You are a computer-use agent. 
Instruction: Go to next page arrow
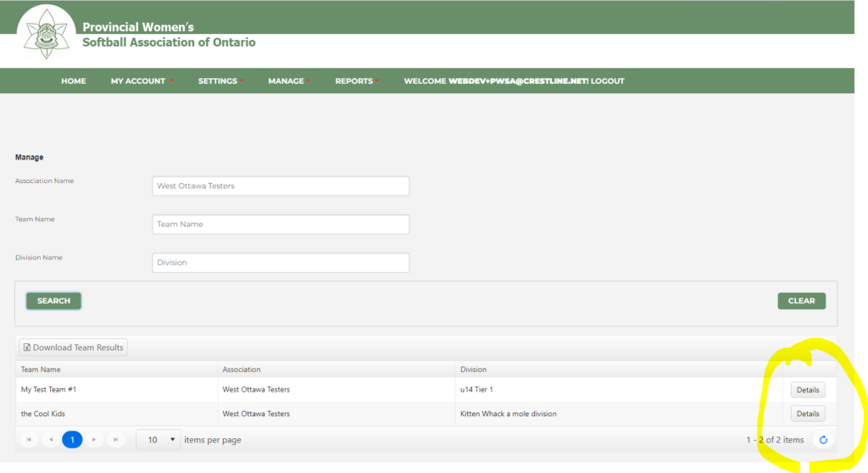93,440
